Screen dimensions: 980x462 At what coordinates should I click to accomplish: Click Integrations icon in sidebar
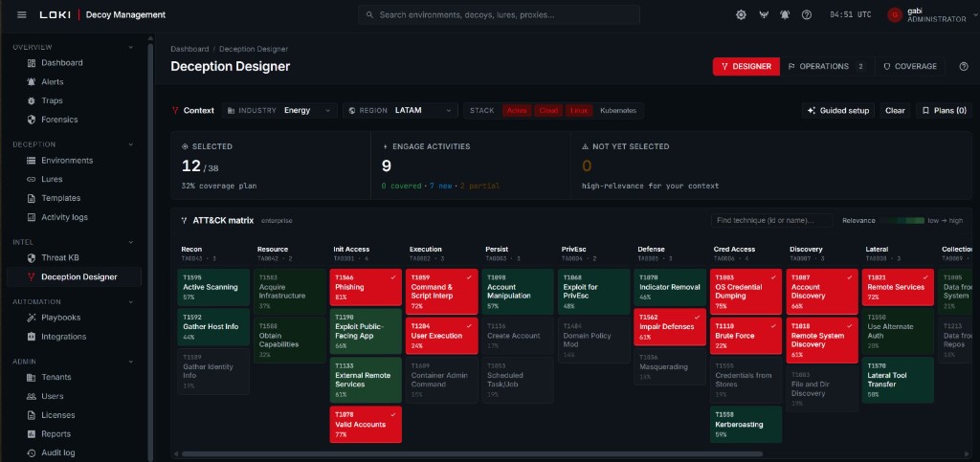pos(32,337)
